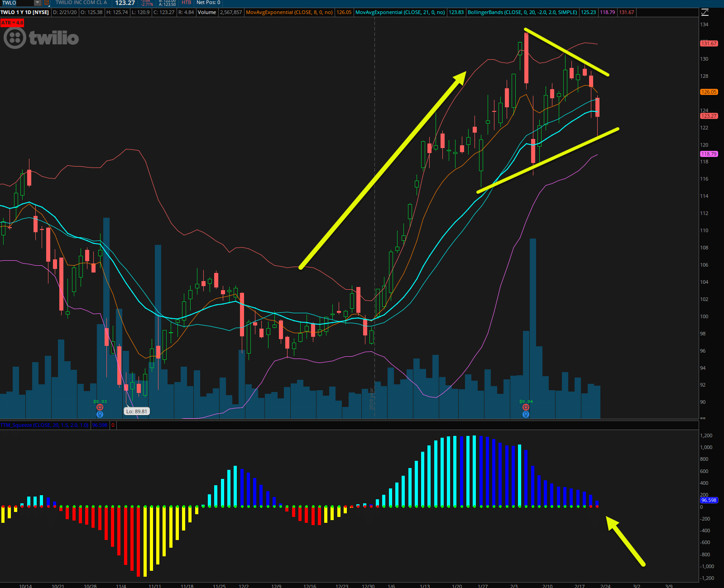This screenshot has width=724, height=588.
Task: Click the D: 2/21/20 date readout
Action: click(65, 12)
